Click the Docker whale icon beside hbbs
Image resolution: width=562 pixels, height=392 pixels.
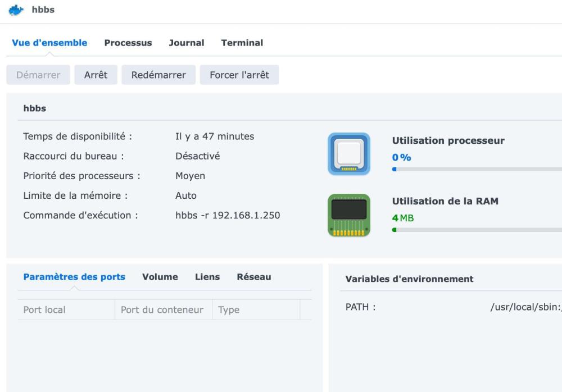point(17,10)
